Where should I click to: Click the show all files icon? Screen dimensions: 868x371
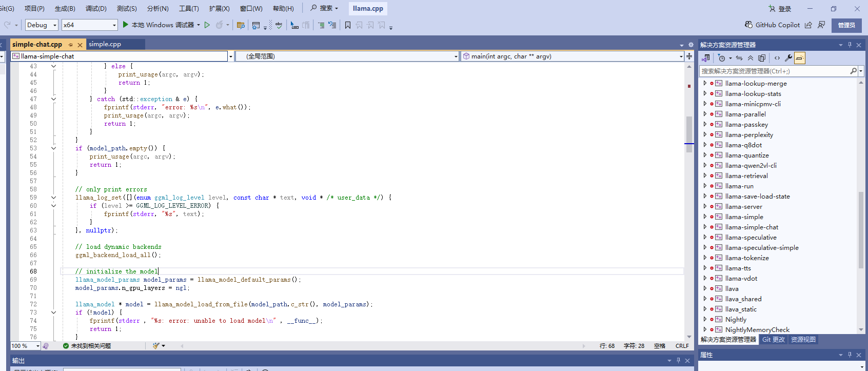pos(762,58)
